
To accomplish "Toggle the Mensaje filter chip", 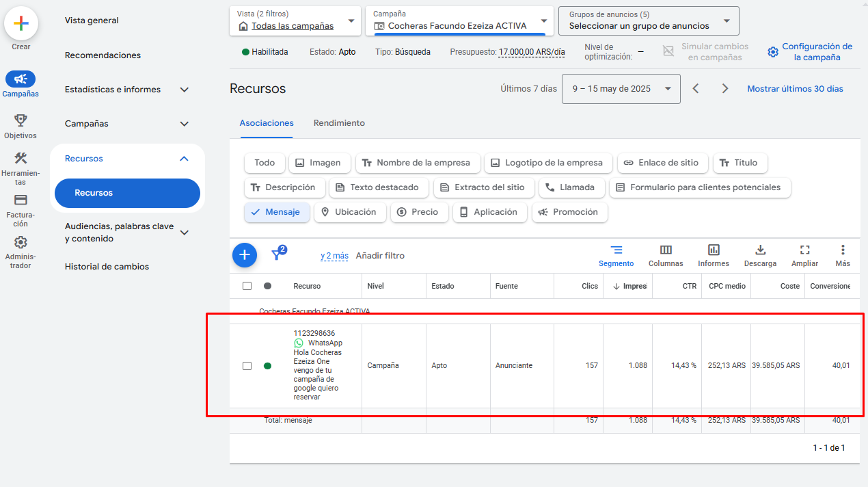I will 277,212.
